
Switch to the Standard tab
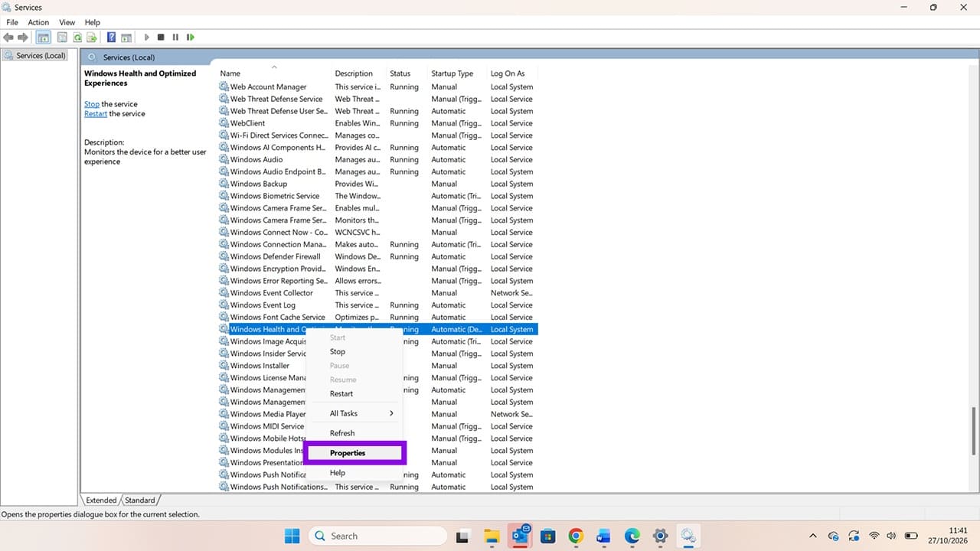click(140, 500)
